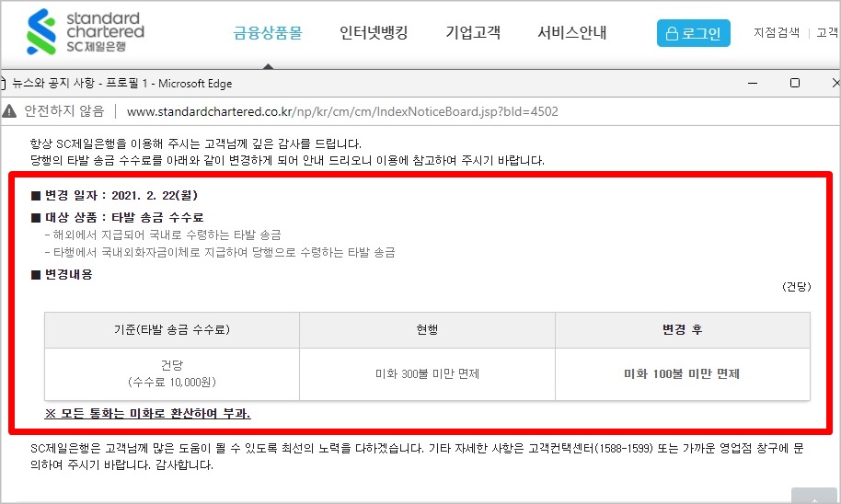
Task: Click the '대상 상품 : 타발 송금 수수료' heading
Action: click(118, 218)
